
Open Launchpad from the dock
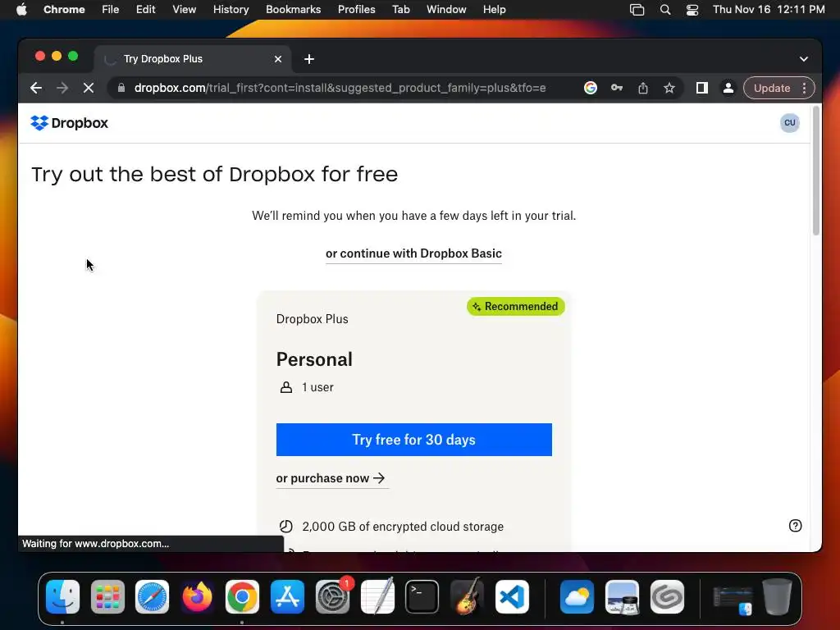[x=107, y=597]
